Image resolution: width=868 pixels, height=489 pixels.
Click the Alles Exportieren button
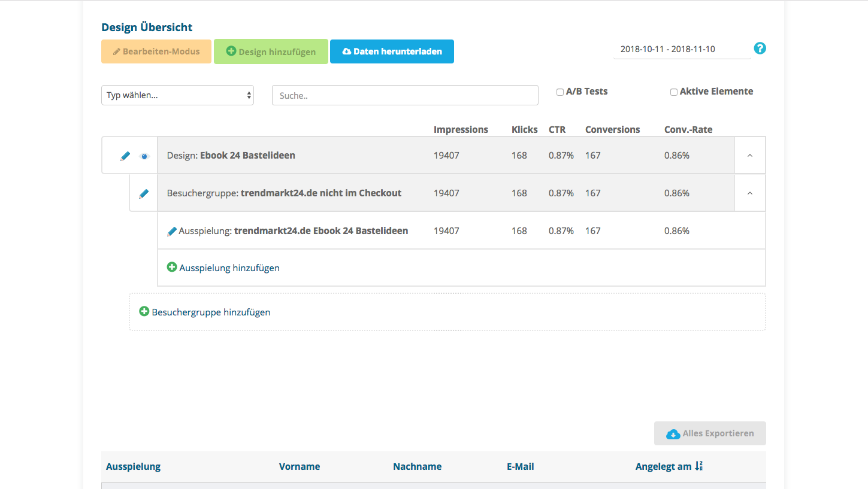click(x=710, y=433)
